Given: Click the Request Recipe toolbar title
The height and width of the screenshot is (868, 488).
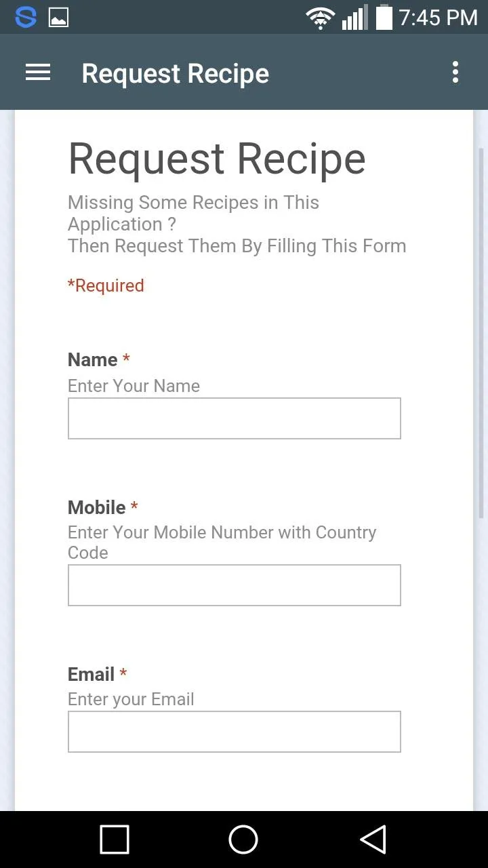Looking at the screenshot, I should click(175, 73).
